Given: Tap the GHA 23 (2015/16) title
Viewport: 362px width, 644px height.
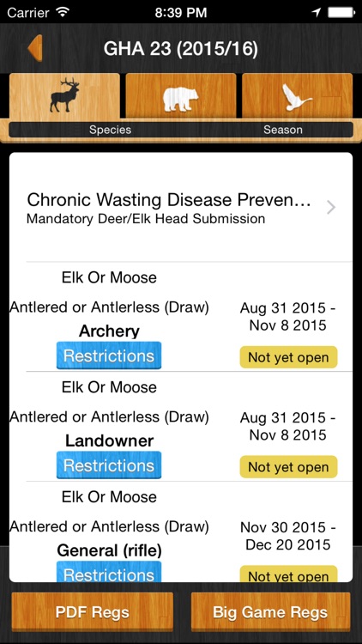Looking at the screenshot, I should 181,48.
